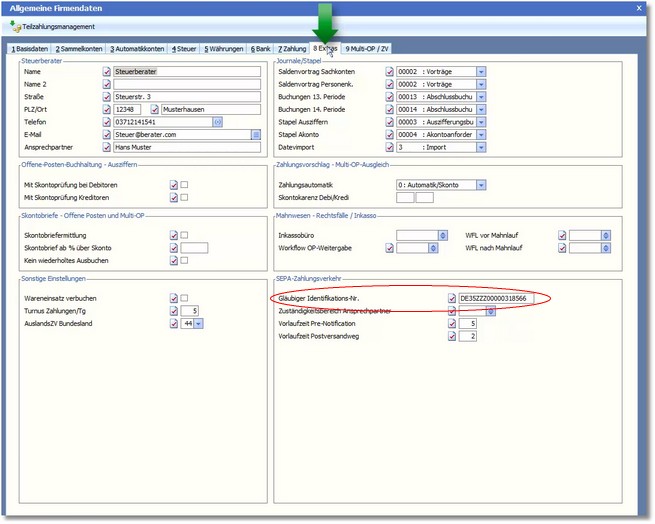
Task: Open the Saldenvortrag Sachkonten dropdown
Action: click(x=481, y=72)
